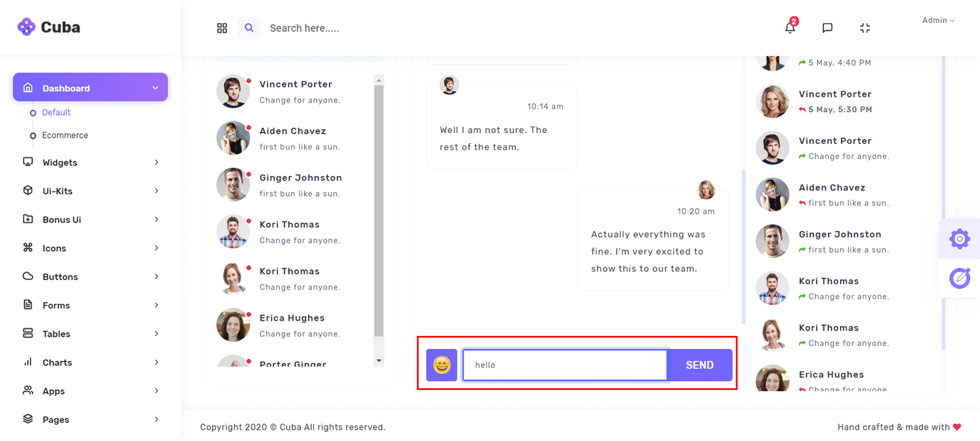Open the emoji picker in chat
980x441 pixels.
(442, 365)
